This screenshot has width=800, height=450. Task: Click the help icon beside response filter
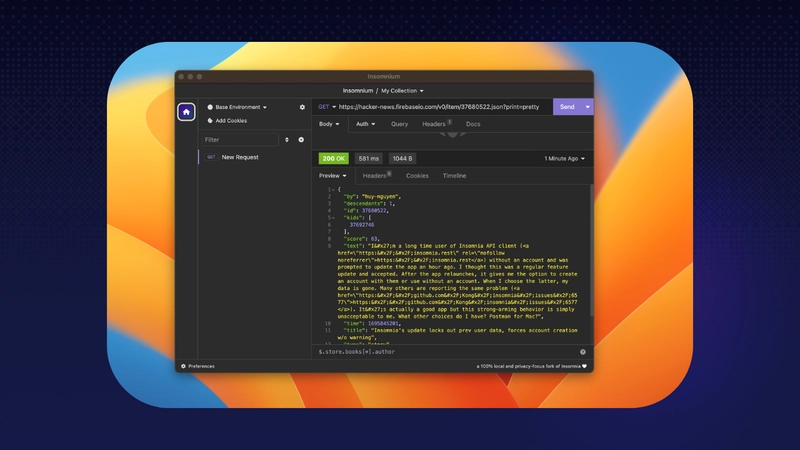[583, 352]
